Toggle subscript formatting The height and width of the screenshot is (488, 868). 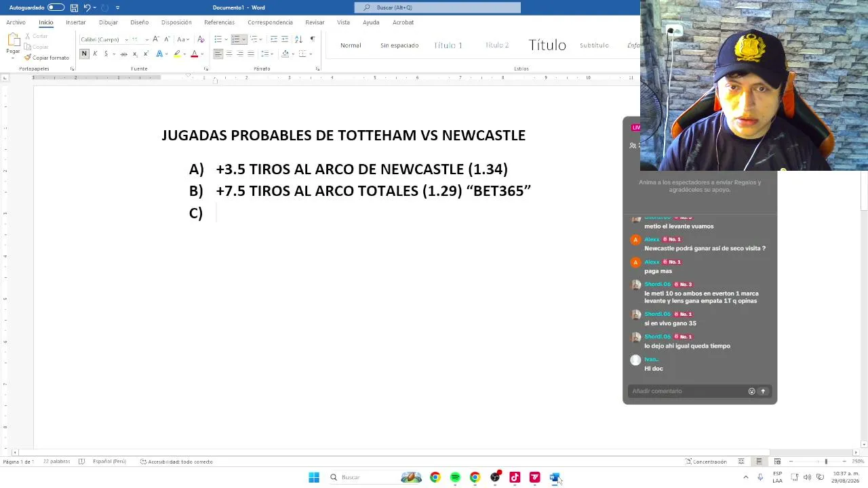[135, 54]
